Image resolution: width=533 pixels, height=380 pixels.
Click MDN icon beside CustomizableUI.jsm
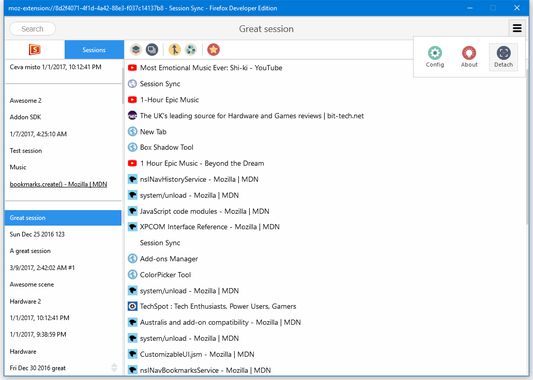[132, 354]
